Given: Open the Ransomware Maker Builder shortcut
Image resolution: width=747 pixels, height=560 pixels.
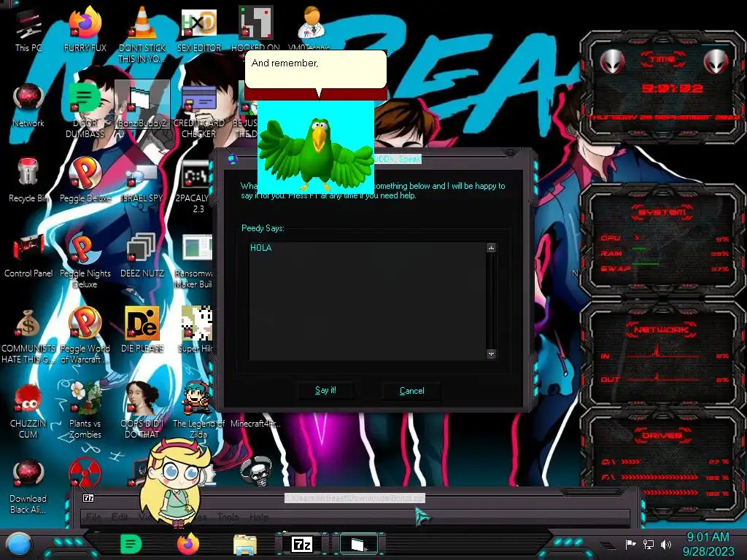Looking at the screenshot, I should tap(196, 261).
